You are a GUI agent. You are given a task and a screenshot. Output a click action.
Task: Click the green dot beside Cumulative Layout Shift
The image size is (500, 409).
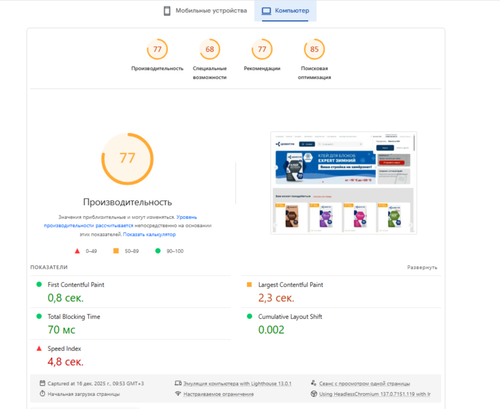(x=249, y=316)
